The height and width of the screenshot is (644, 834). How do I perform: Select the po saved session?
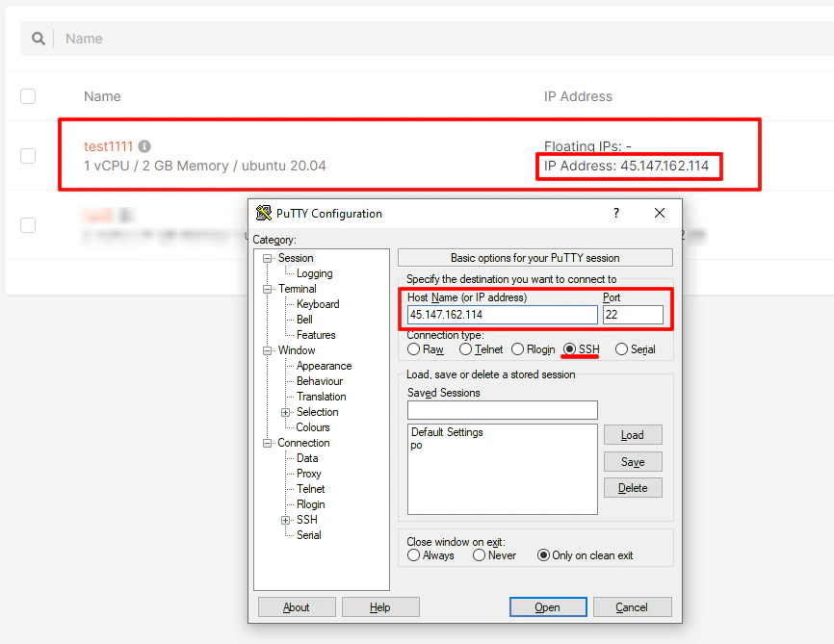tap(416, 446)
